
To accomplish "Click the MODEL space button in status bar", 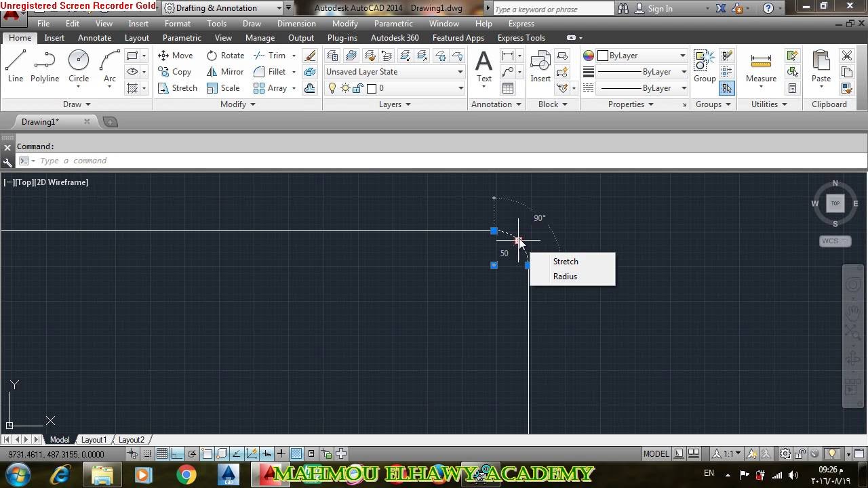I will tap(656, 454).
